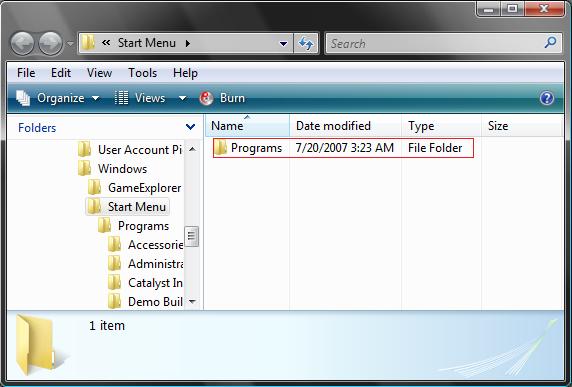Open the File menu
Screen dimensions: 572x387
[26, 73]
